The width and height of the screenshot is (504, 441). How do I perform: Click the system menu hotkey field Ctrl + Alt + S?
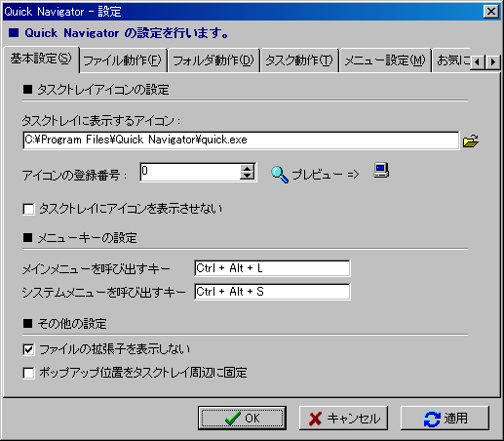click(272, 292)
